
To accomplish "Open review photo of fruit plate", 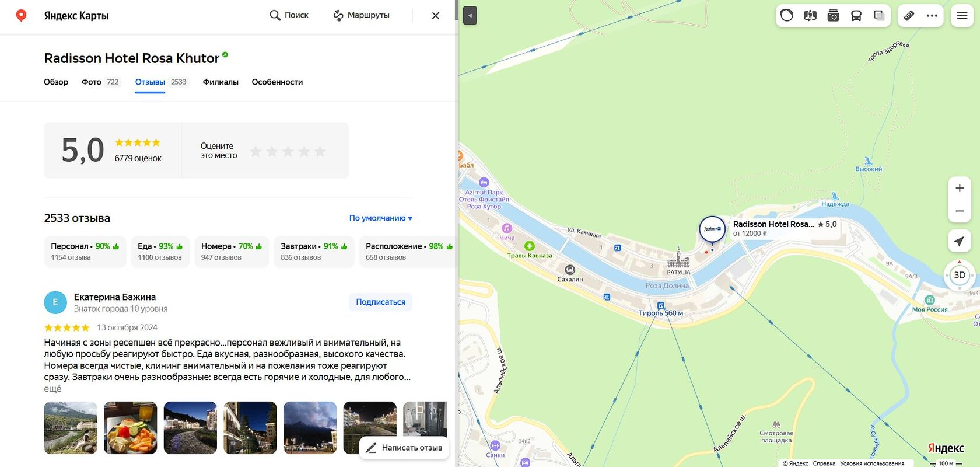I will tap(131, 428).
